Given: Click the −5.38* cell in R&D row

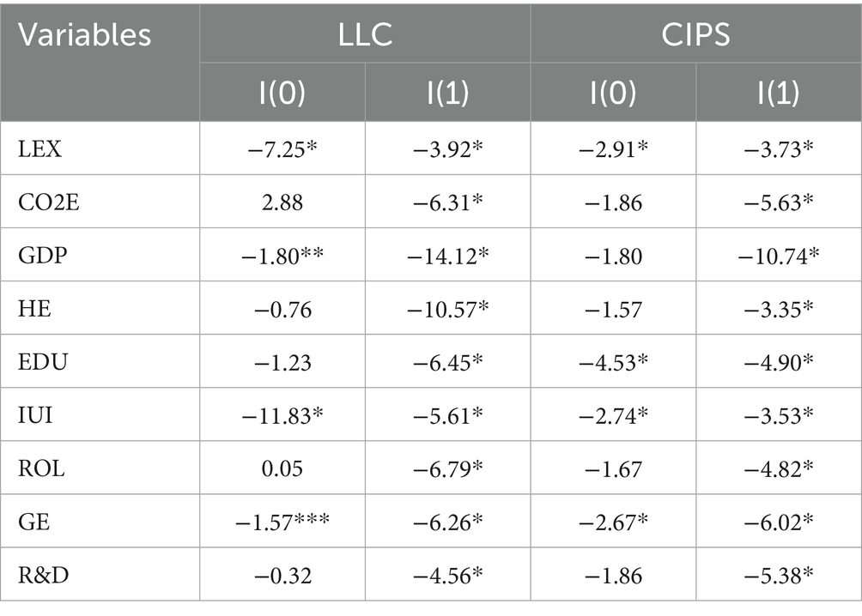Looking at the screenshot, I should (779, 576).
